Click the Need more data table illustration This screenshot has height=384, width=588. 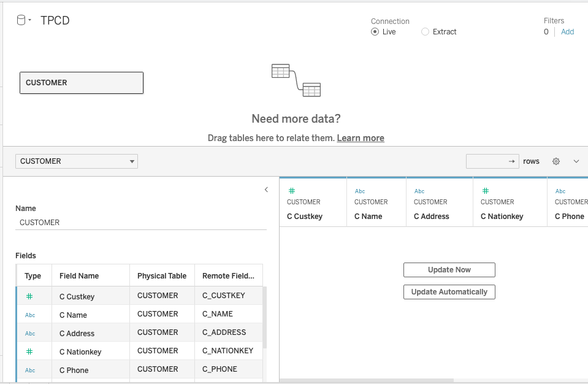click(296, 80)
